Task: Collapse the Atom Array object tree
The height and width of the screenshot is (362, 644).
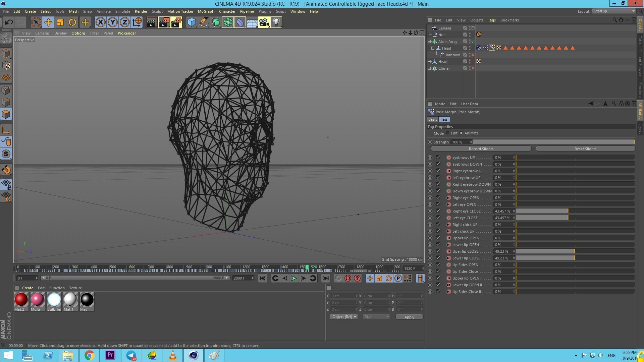Action: click(429, 42)
